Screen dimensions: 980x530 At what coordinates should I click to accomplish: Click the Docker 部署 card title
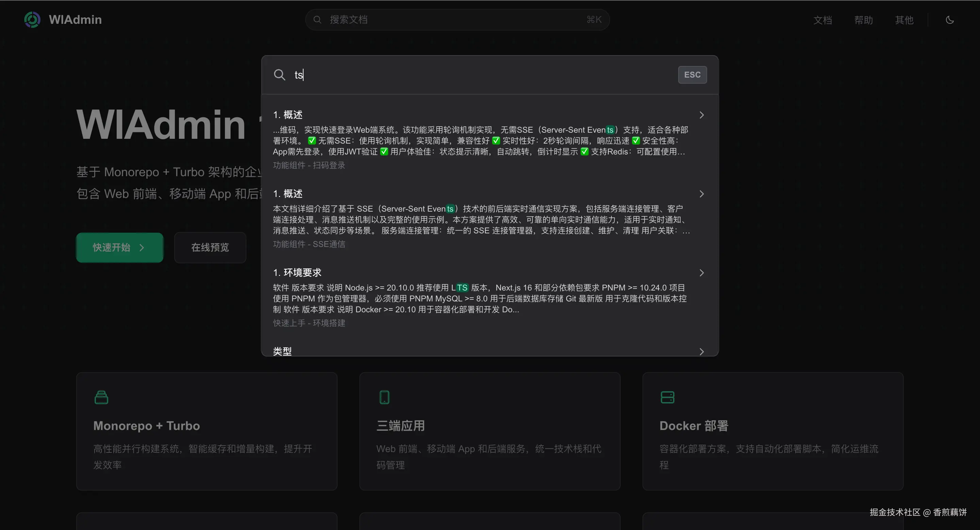694,426
